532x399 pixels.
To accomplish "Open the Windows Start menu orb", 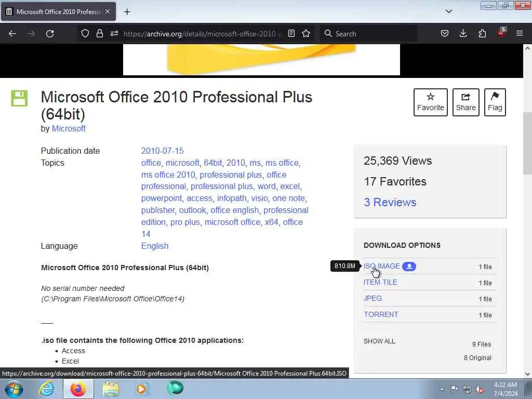I will tap(14, 389).
